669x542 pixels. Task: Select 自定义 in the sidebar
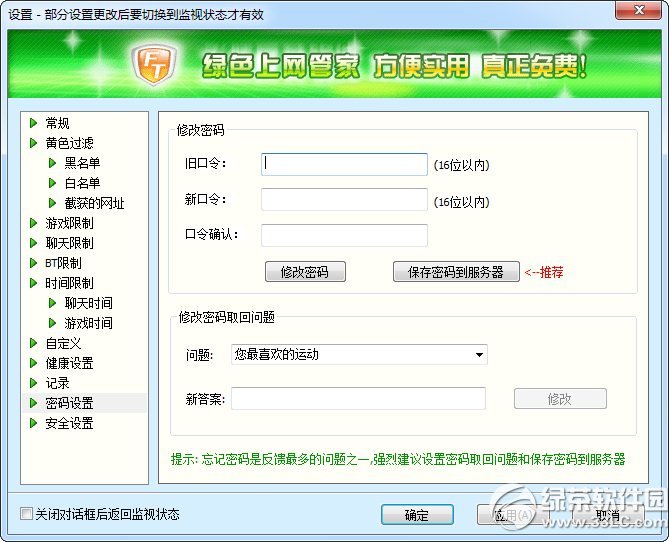click(63, 343)
